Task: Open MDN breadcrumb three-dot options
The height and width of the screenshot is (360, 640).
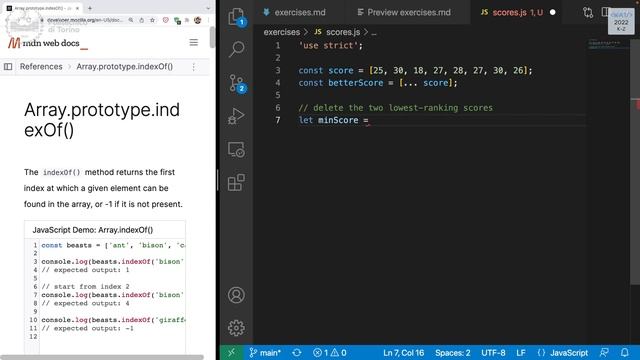Action: 193,67
